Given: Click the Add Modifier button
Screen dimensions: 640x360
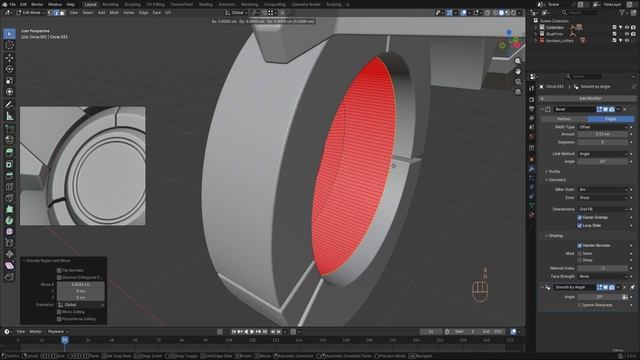Looking at the screenshot, I should (587, 98).
